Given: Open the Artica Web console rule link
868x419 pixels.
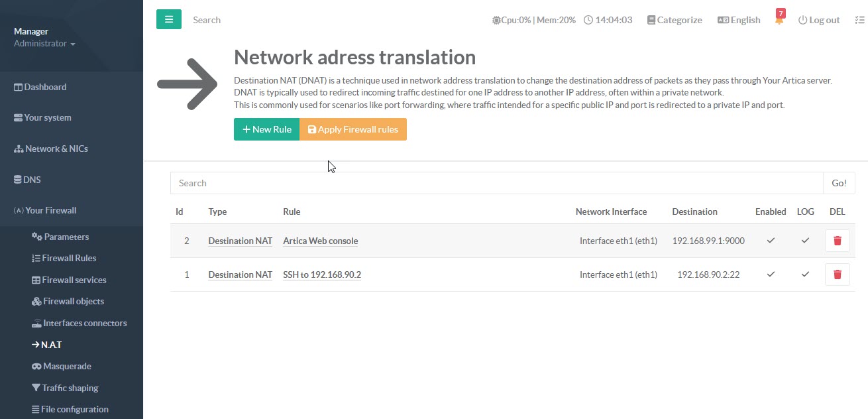Looking at the screenshot, I should [320, 241].
